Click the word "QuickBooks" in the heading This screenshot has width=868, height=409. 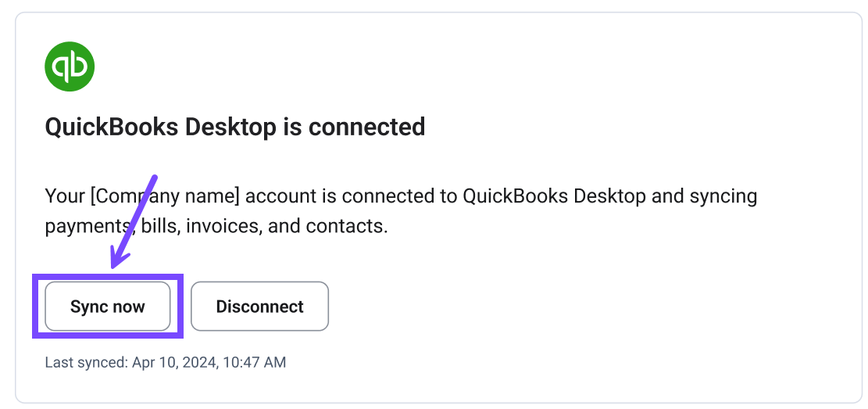[x=112, y=127]
